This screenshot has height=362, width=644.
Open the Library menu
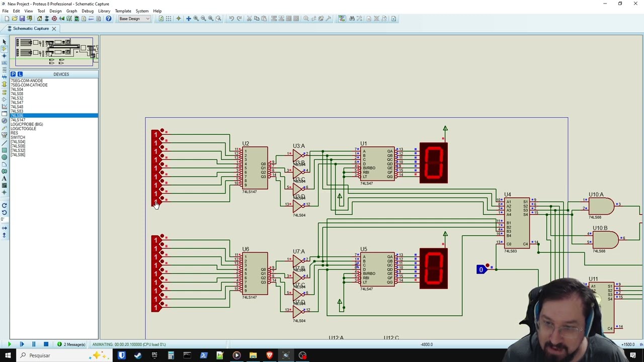point(104,11)
